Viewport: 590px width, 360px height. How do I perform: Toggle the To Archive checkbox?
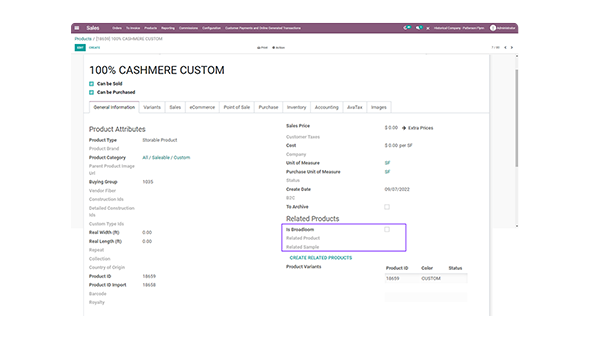tap(387, 207)
